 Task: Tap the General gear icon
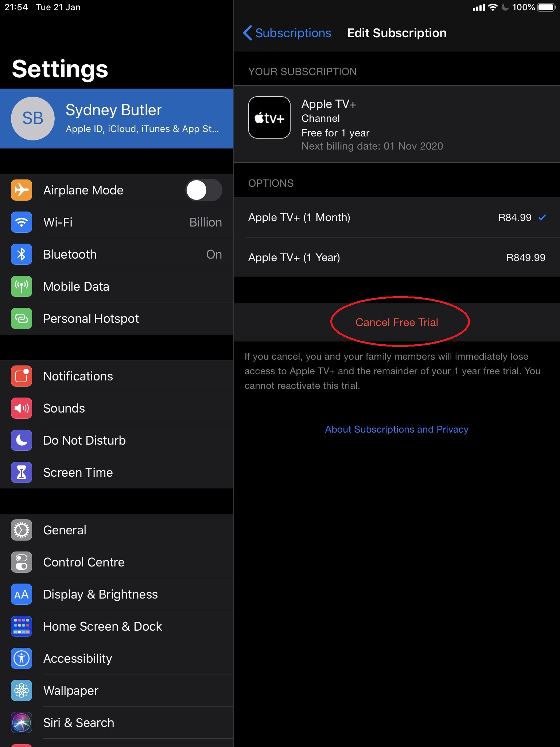pyautogui.click(x=22, y=530)
